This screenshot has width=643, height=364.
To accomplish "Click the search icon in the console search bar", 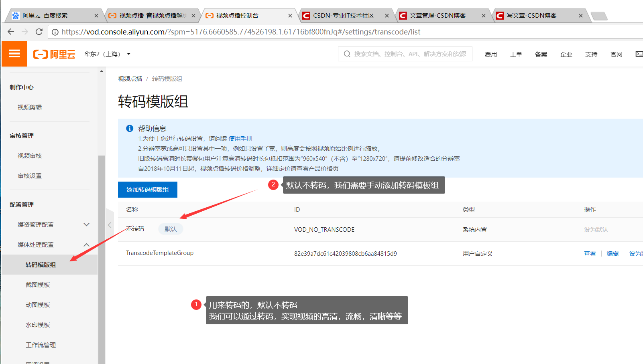I will (x=347, y=54).
